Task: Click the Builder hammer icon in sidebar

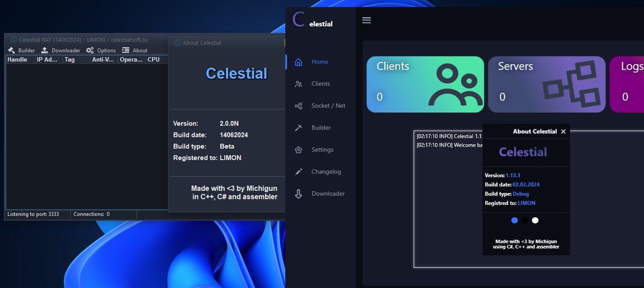Action: click(x=299, y=128)
